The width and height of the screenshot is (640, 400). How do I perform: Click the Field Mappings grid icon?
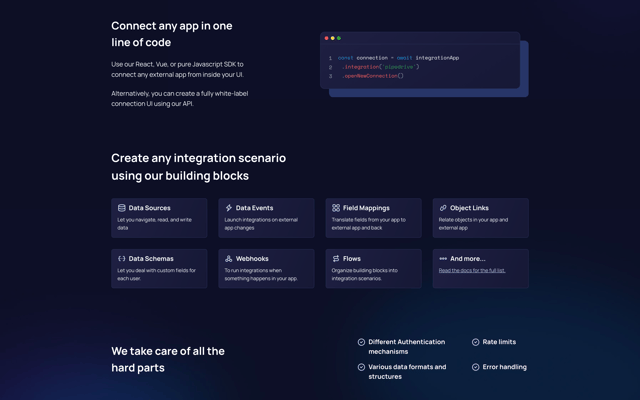tap(336, 208)
